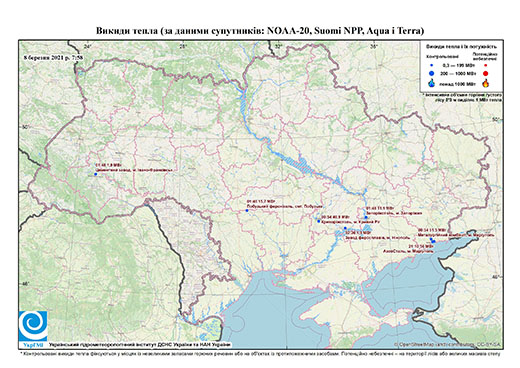This screenshot has height=368, width=520.
Task: Click the orange flame icon in legend
Action: [485, 83]
